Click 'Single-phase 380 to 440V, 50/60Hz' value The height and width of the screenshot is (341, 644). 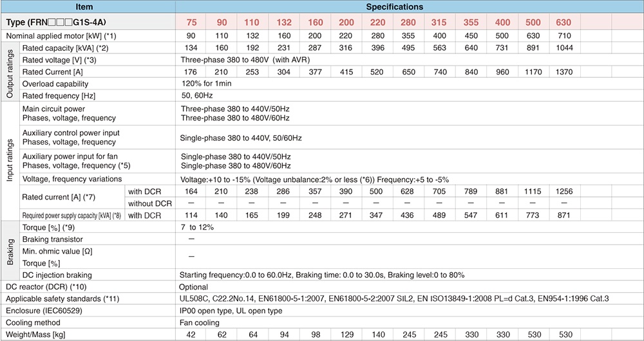pos(241,138)
